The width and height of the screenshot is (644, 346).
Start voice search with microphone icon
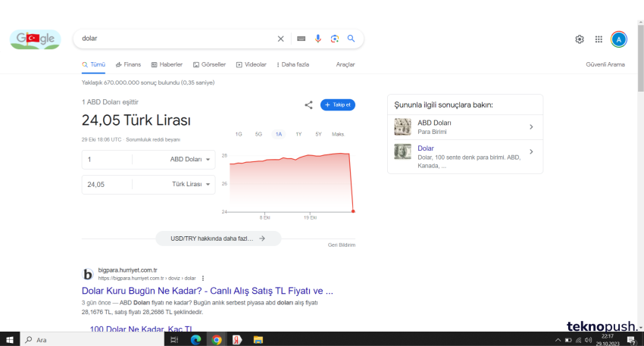pyautogui.click(x=318, y=39)
